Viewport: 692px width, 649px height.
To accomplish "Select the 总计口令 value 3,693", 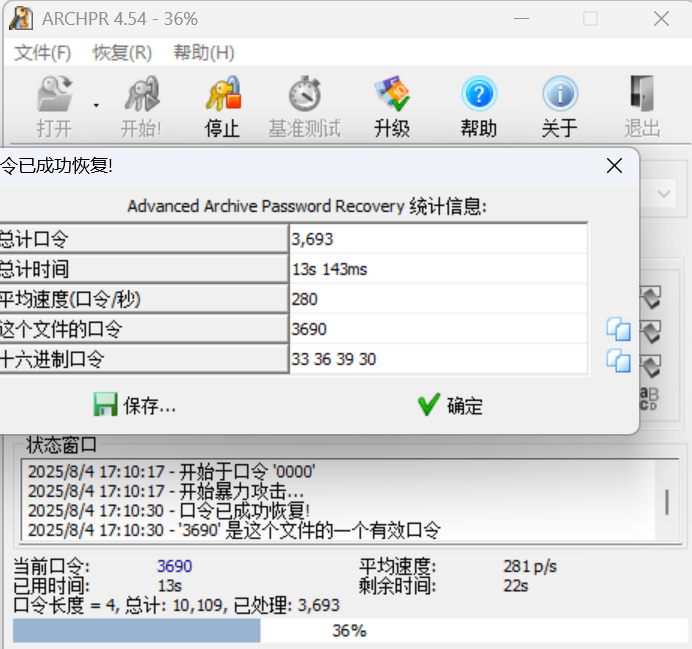I will (438, 239).
